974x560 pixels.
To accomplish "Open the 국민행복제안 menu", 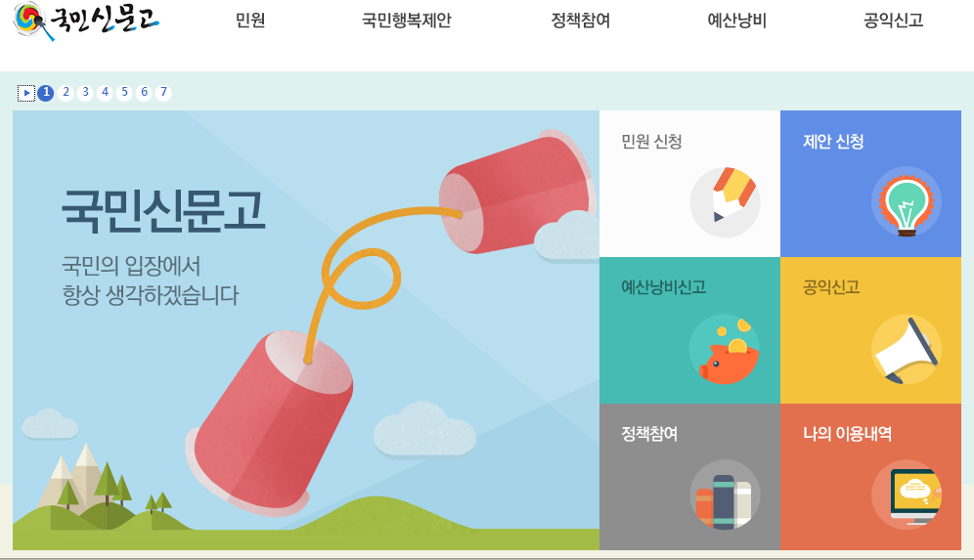I will click(x=407, y=21).
